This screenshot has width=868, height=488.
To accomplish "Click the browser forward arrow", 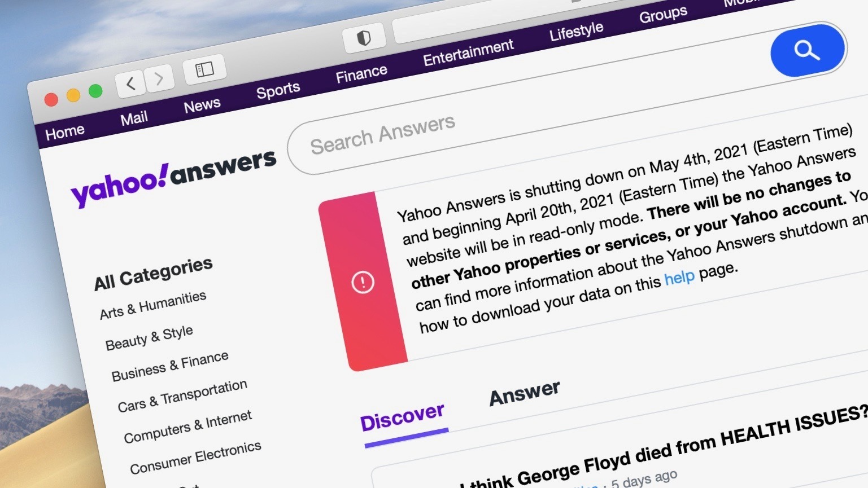I will coord(160,78).
